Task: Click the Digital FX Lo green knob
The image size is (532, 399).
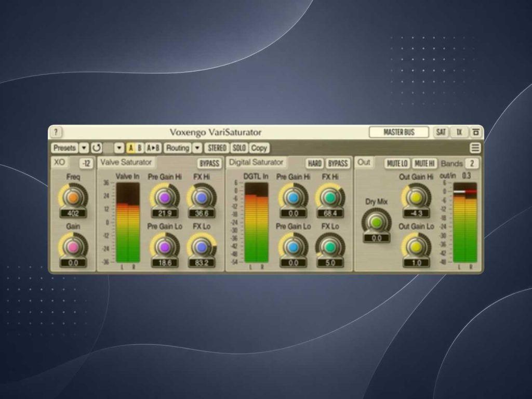Action: point(330,247)
